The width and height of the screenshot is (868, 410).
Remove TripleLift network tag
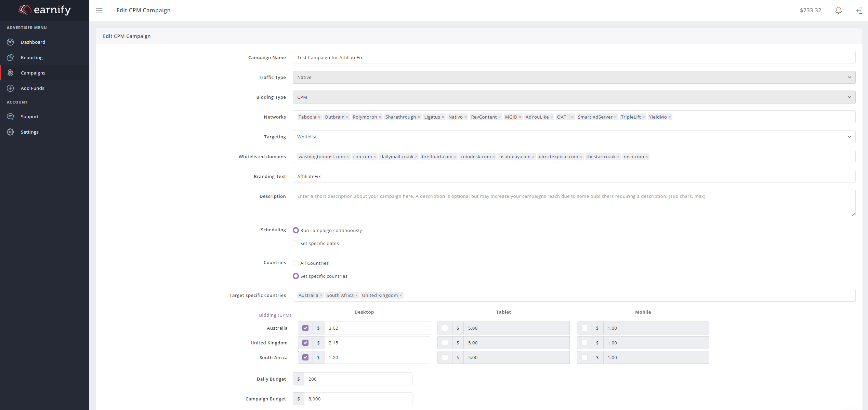click(x=643, y=117)
